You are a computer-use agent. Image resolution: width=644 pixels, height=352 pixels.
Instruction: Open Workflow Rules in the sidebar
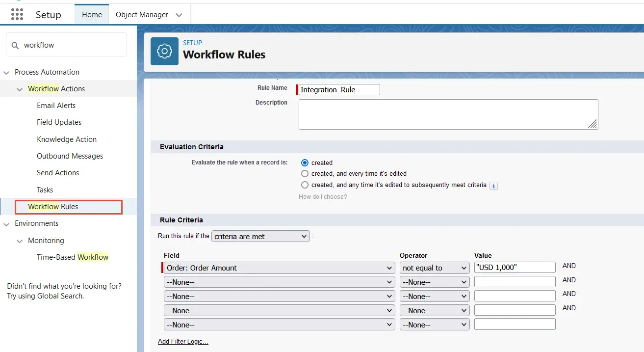pyautogui.click(x=53, y=207)
